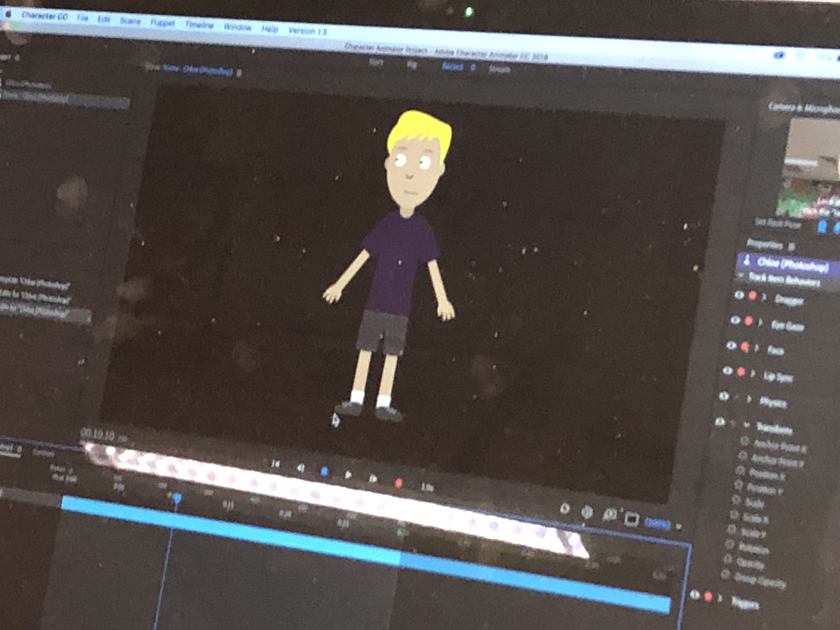Switch to the Stream workspace
This screenshot has width=840, height=630.
click(x=499, y=69)
